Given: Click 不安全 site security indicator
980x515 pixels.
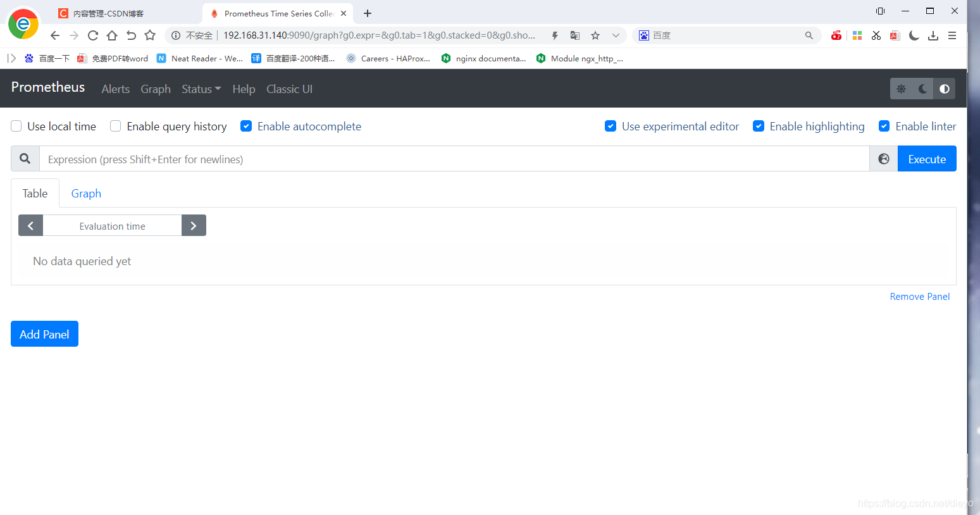Looking at the screenshot, I should pyautogui.click(x=192, y=35).
